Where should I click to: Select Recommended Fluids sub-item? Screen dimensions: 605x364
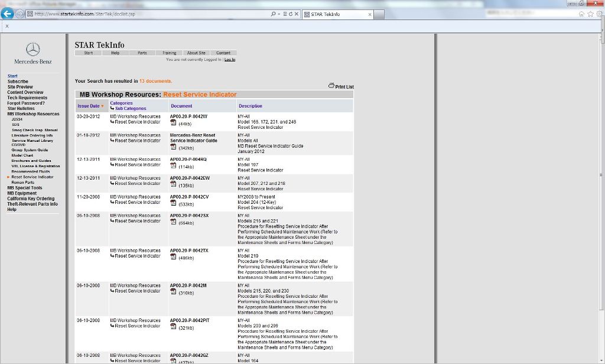tap(31, 171)
